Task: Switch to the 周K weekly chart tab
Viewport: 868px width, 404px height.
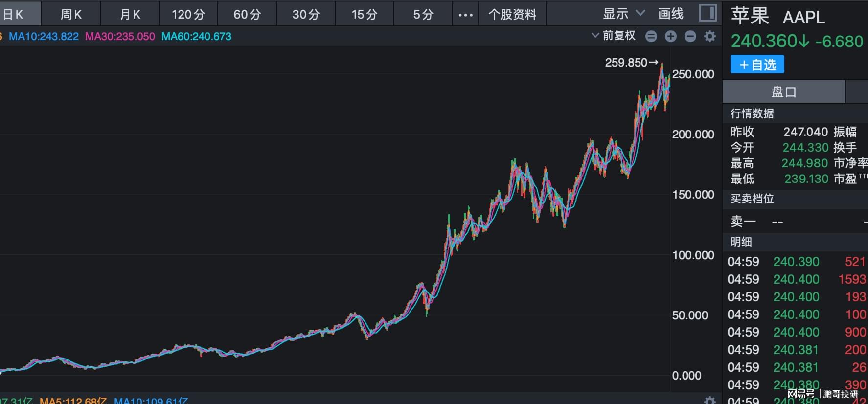Action: pyautogui.click(x=71, y=14)
